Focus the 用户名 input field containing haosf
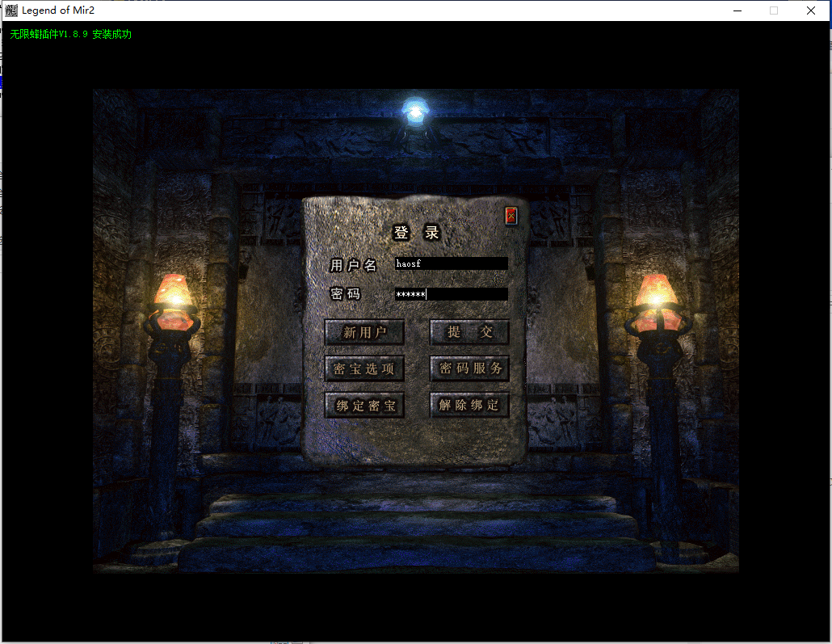The image size is (832, 644). click(x=451, y=263)
